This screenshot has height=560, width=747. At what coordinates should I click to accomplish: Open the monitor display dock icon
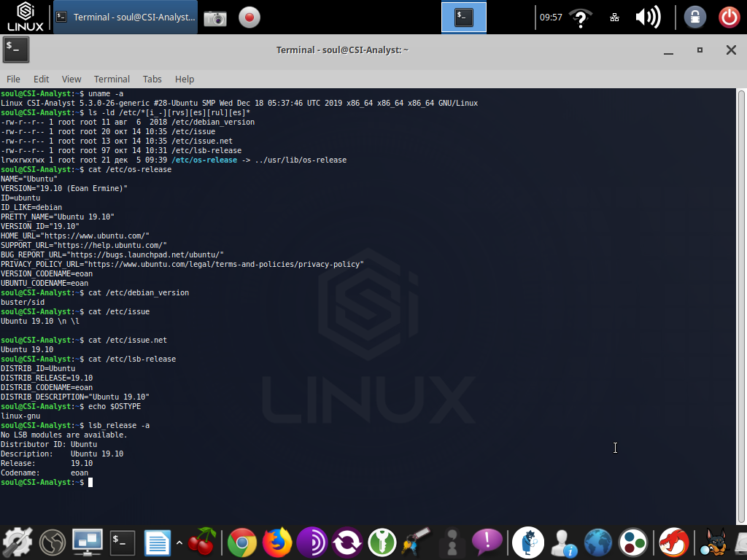tap(88, 542)
